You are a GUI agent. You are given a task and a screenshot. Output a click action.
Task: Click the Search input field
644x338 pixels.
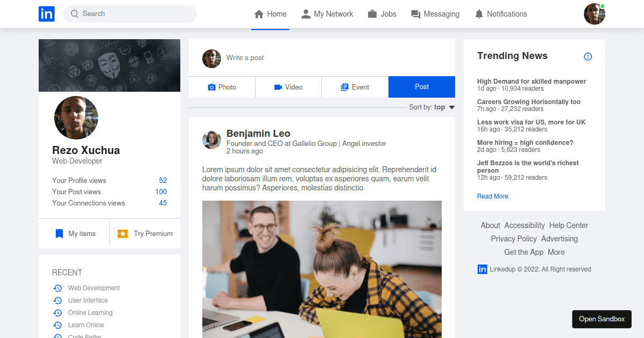point(129,13)
